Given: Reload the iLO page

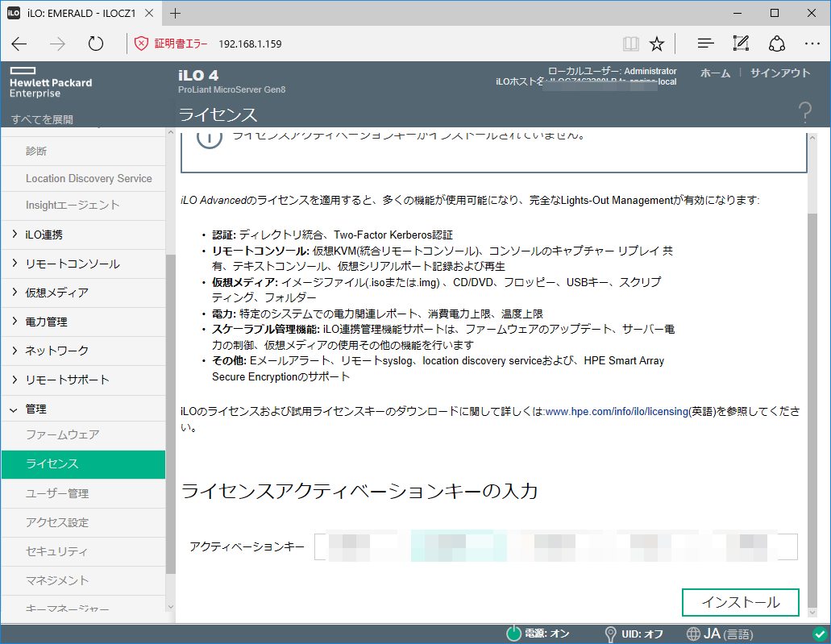Looking at the screenshot, I should (x=95, y=44).
